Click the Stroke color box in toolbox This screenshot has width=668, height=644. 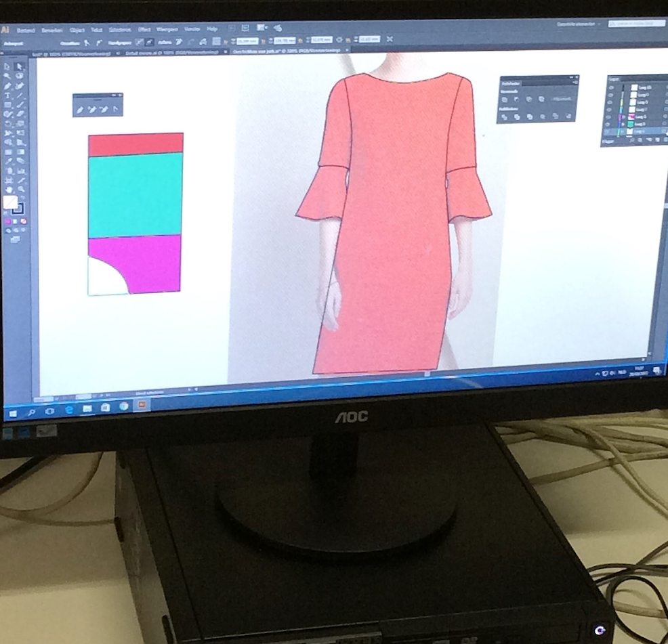tap(18, 209)
